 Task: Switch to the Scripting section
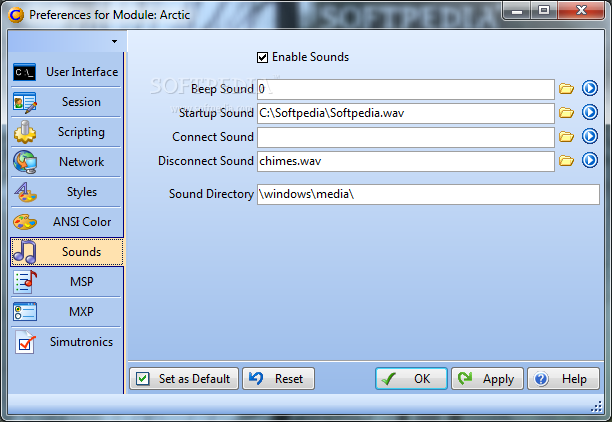[x=67, y=132]
